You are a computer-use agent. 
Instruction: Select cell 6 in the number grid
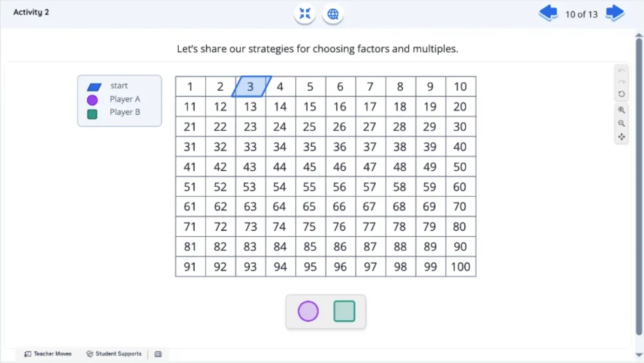341,87
